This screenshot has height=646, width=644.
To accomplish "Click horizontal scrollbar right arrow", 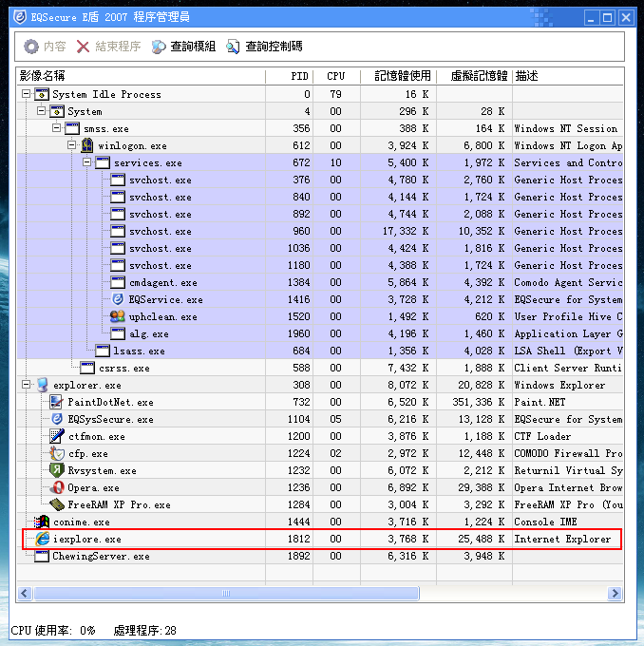I will [616, 593].
